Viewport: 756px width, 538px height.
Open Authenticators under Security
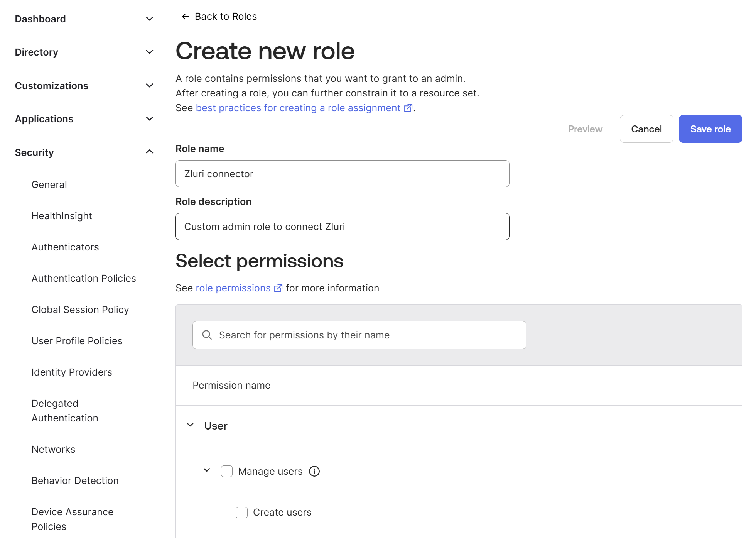click(65, 247)
